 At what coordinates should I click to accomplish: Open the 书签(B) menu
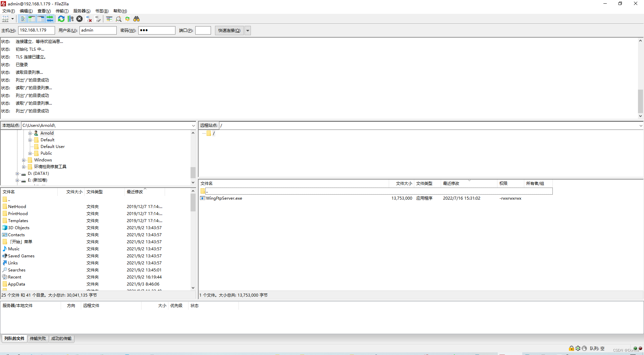[x=102, y=11]
